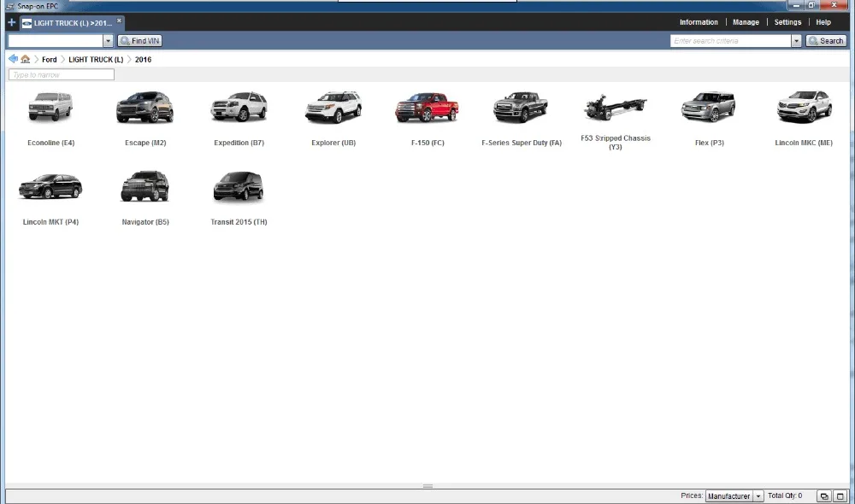855x504 pixels.
Task: Click the single-square icon in status bar
Action: click(x=840, y=496)
